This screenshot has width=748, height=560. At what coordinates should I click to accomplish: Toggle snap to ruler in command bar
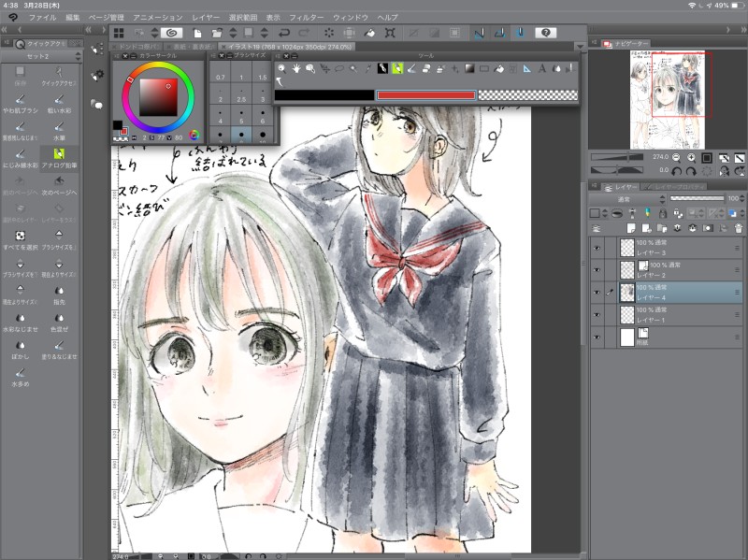point(480,33)
